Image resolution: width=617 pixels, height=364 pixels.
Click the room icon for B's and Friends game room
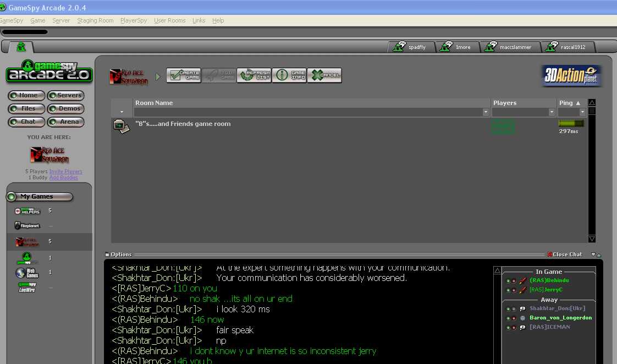121,126
